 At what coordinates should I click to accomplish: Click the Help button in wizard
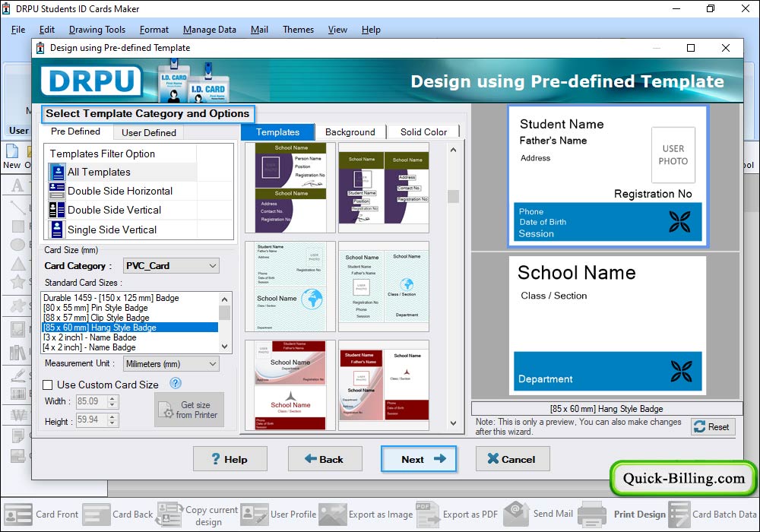pyautogui.click(x=230, y=459)
